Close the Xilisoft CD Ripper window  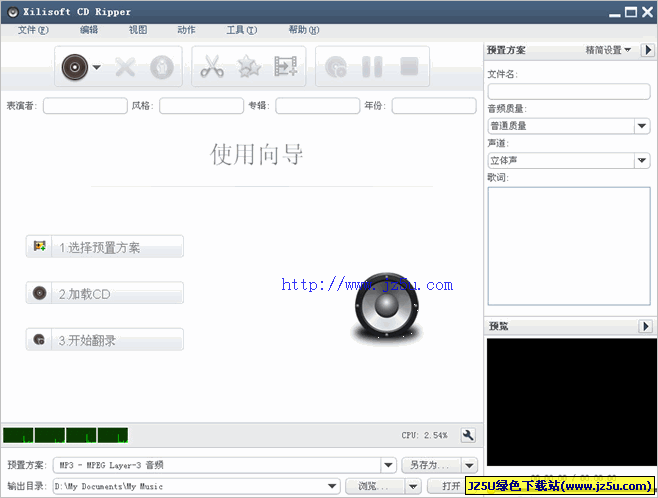(648, 12)
